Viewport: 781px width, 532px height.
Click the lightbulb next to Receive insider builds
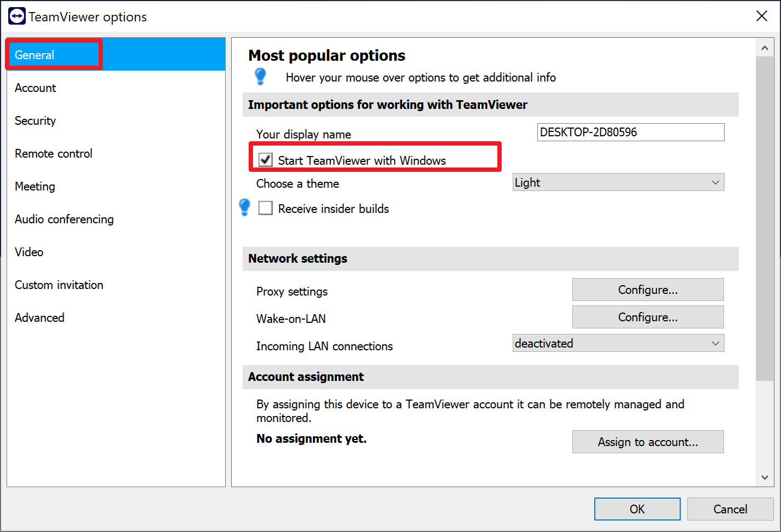point(245,207)
